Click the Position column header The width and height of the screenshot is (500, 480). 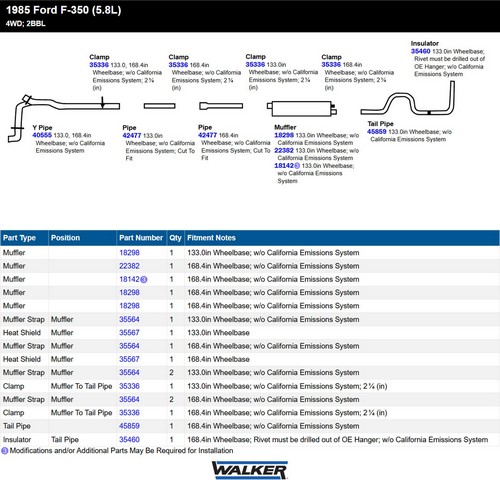click(x=83, y=238)
